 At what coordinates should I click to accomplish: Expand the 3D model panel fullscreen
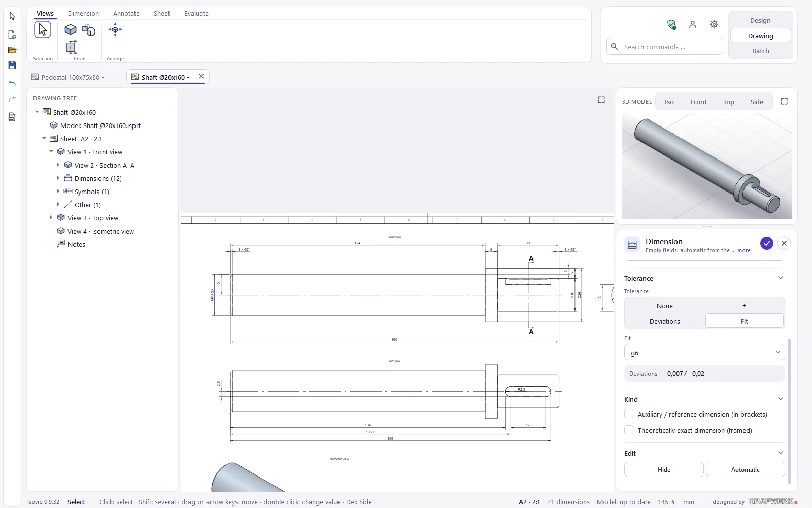pos(784,101)
